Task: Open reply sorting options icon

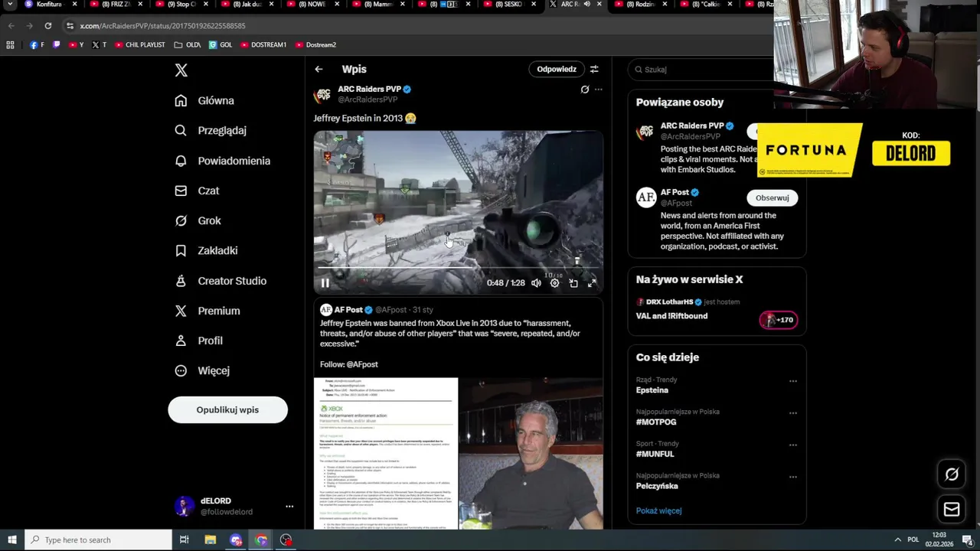Action: coord(594,69)
